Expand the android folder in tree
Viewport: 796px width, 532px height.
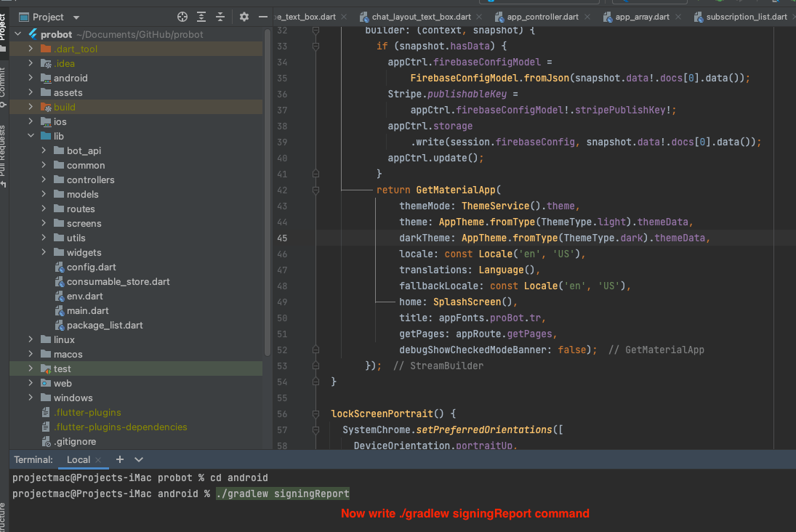pyautogui.click(x=31, y=78)
